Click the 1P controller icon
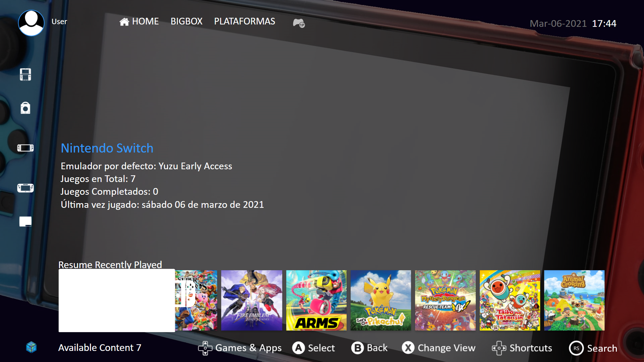The height and width of the screenshot is (362, 644). click(299, 23)
